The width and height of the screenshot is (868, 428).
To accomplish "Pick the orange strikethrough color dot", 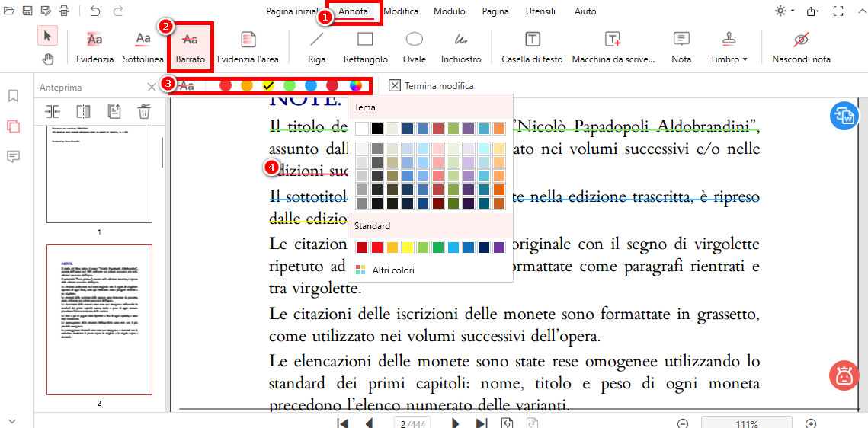I will (247, 86).
